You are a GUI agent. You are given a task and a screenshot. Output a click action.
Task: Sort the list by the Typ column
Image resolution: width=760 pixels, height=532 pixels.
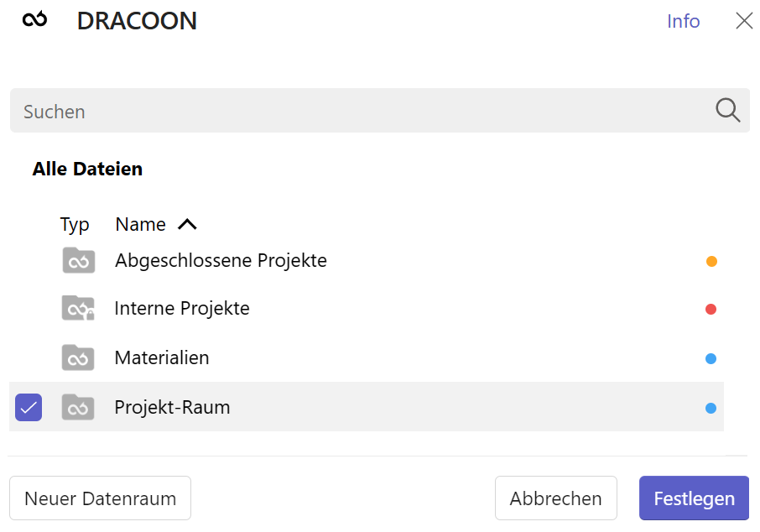click(x=75, y=225)
